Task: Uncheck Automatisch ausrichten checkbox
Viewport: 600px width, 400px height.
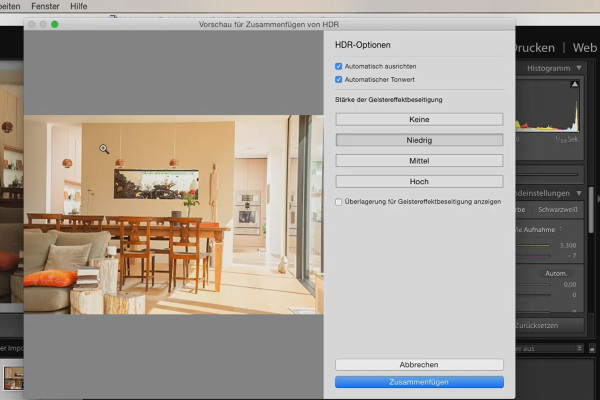Action: click(338, 66)
